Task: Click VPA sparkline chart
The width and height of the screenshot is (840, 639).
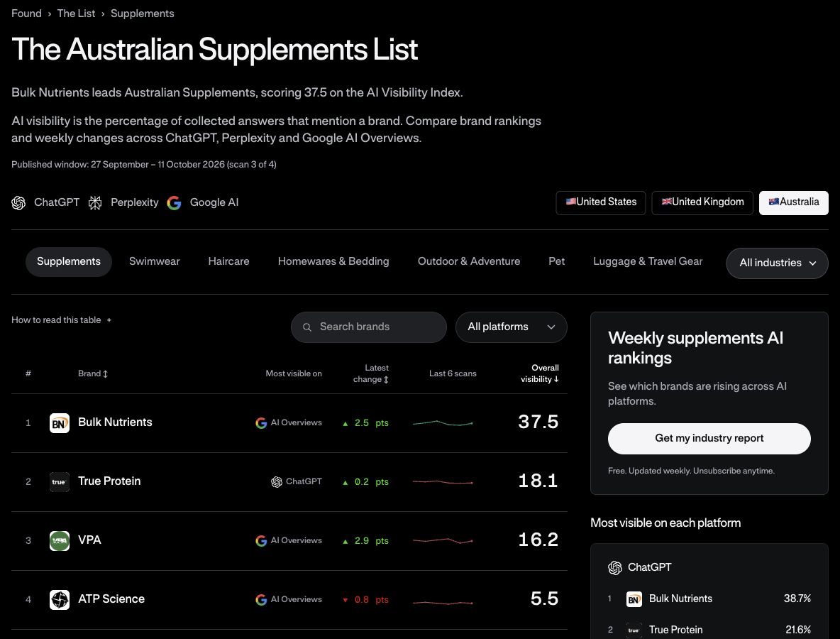Action: coord(443,541)
